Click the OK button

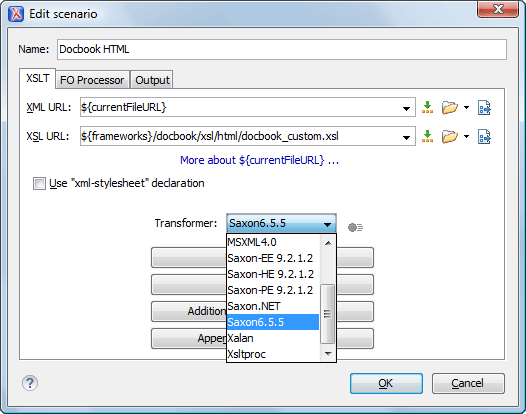[386, 383]
